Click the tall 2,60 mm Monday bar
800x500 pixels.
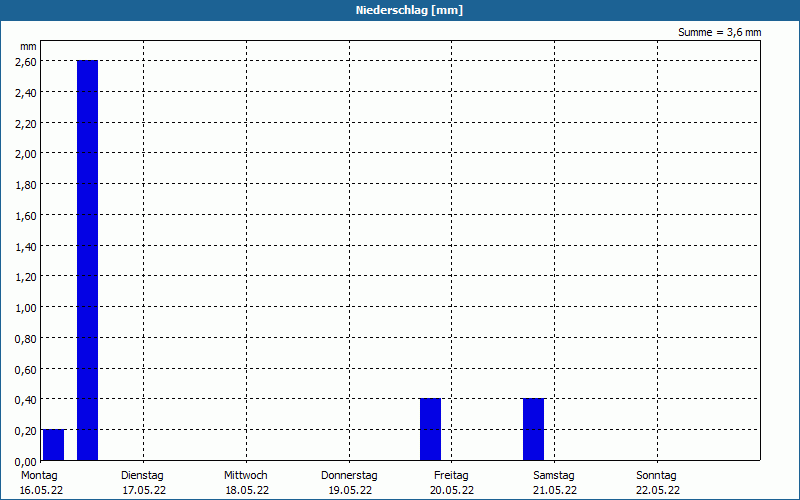click(87, 260)
